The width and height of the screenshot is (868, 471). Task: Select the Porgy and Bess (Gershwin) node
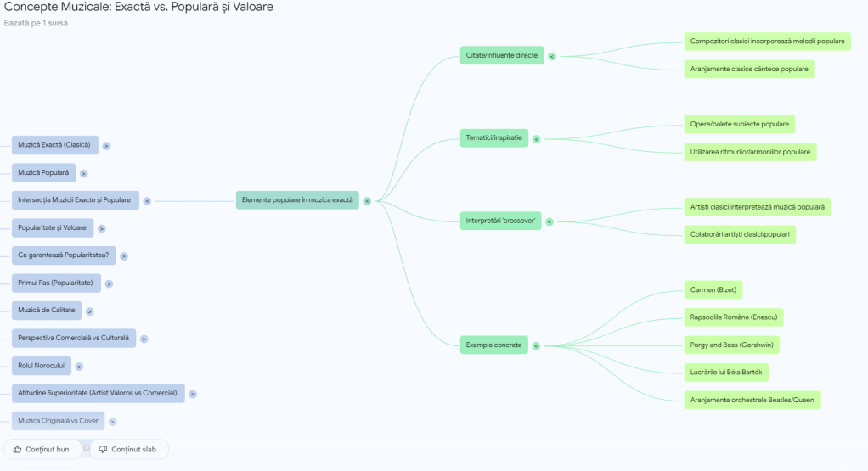point(731,345)
